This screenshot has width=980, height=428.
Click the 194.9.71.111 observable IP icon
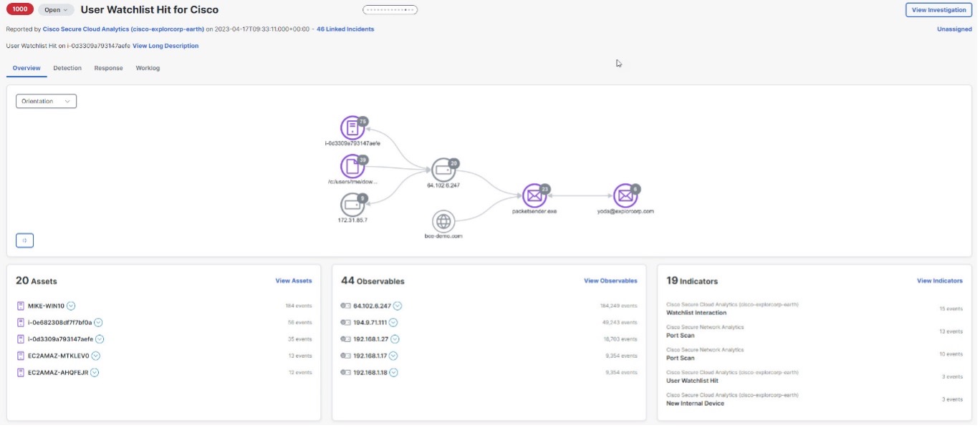click(x=345, y=322)
